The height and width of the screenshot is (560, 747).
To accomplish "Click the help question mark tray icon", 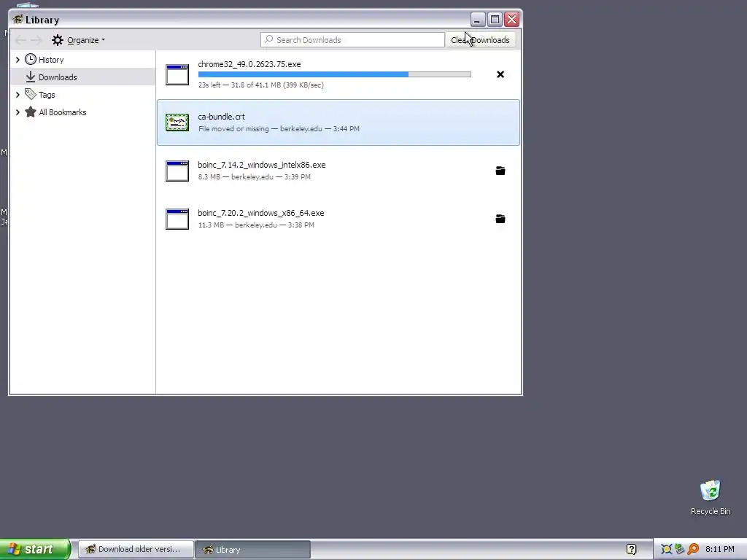I will [x=631, y=549].
